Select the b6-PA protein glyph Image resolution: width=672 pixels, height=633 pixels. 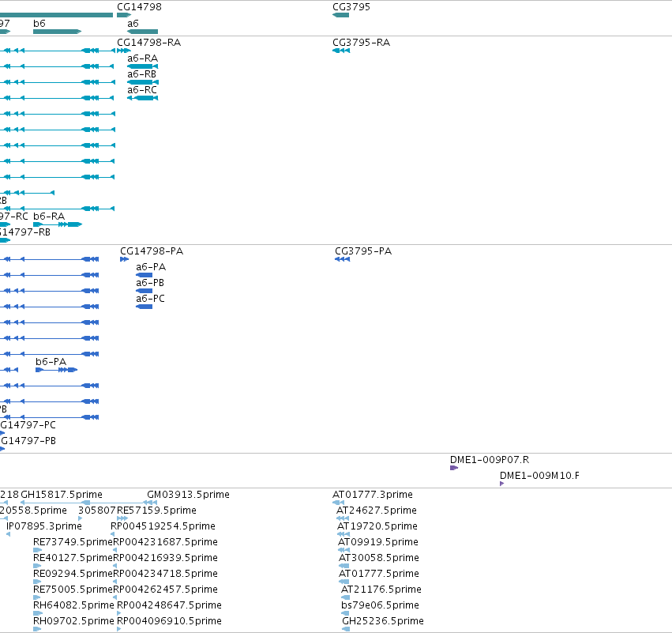click(57, 370)
